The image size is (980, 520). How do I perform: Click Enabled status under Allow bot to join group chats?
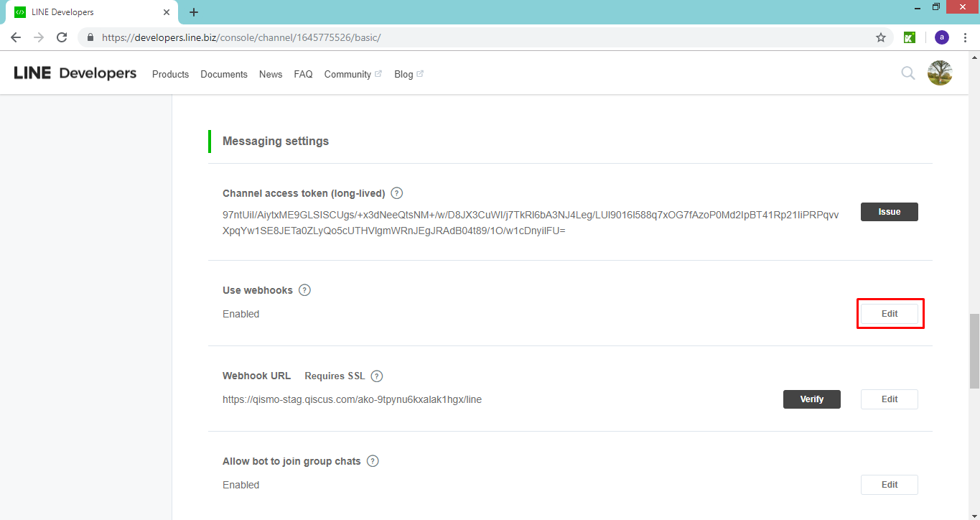(x=241, y=485)
